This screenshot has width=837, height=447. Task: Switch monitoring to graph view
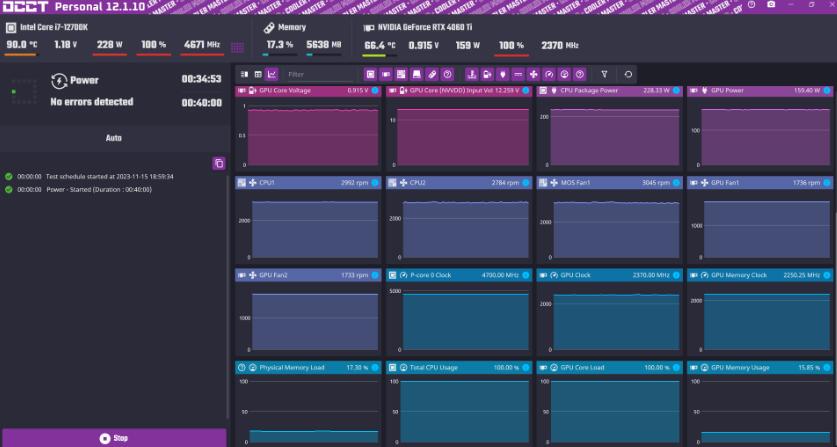point(272,74)
